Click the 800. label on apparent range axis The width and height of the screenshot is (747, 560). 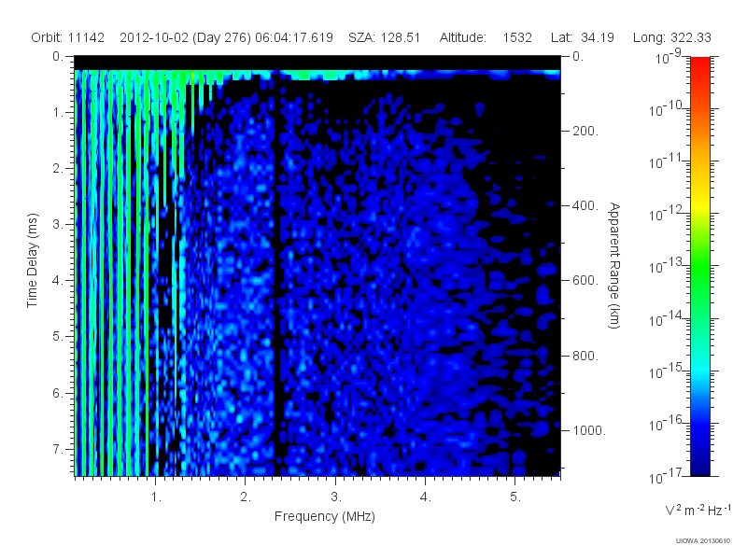click(585, 356)
